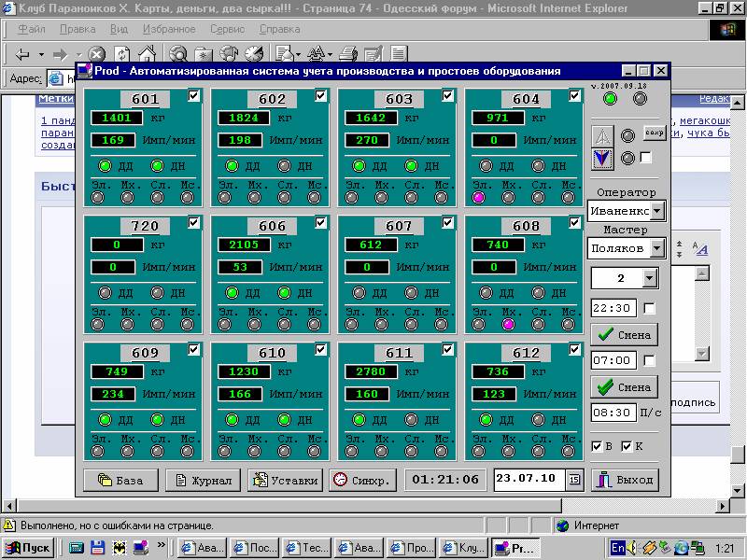
Task: Click the Print icon in Internet Explorer toolbar
Action: pyautogui.click(x=348, y=54)
